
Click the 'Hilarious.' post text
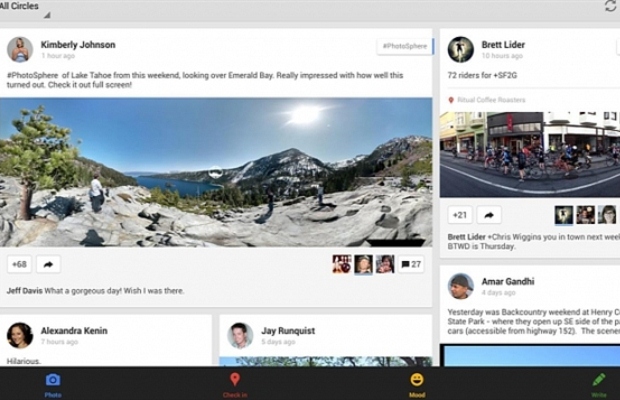click(23, 361)
